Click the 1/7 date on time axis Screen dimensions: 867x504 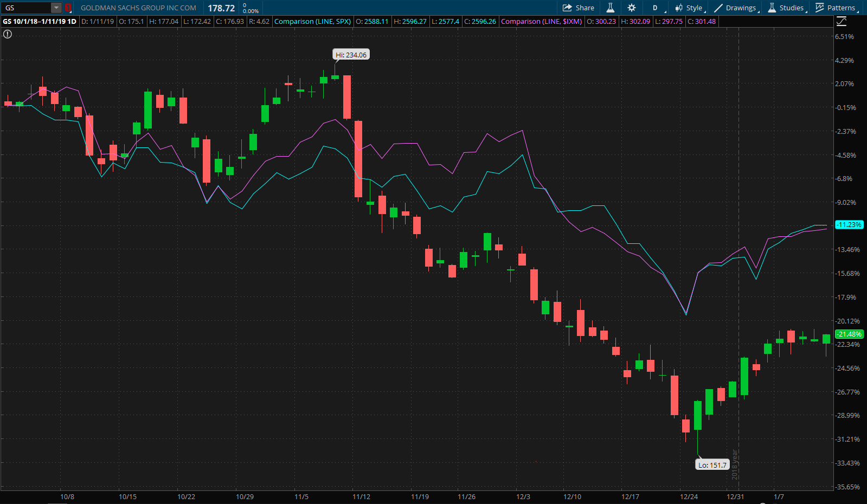779,496
